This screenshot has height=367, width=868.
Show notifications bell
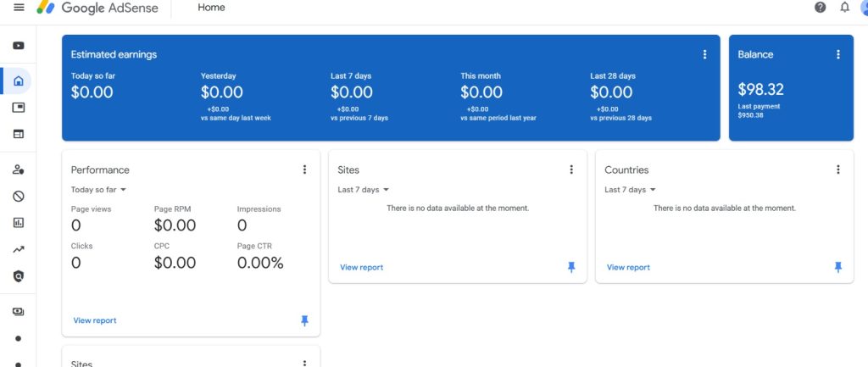(x=844, y=8)
